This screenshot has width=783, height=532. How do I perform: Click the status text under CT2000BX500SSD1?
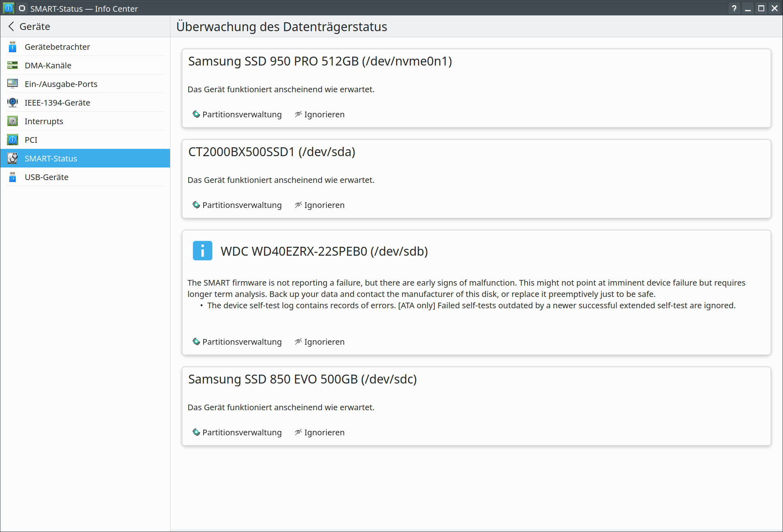click(x=281, y=180)
